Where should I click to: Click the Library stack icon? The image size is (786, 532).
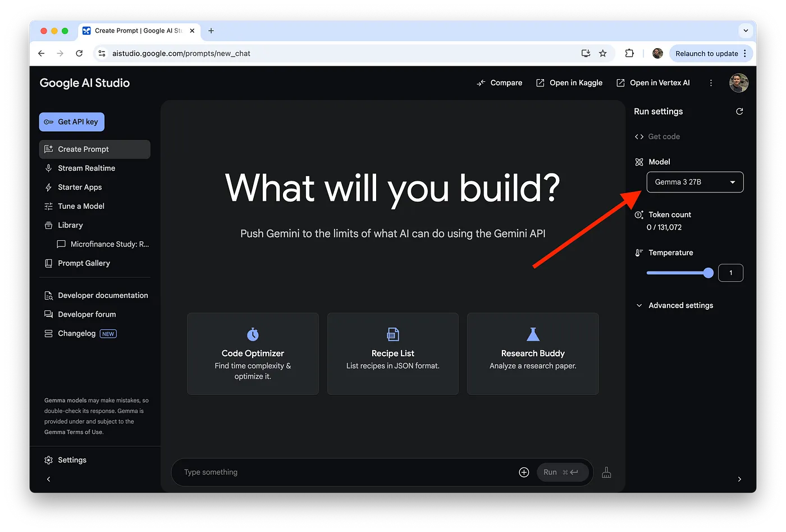49,226
